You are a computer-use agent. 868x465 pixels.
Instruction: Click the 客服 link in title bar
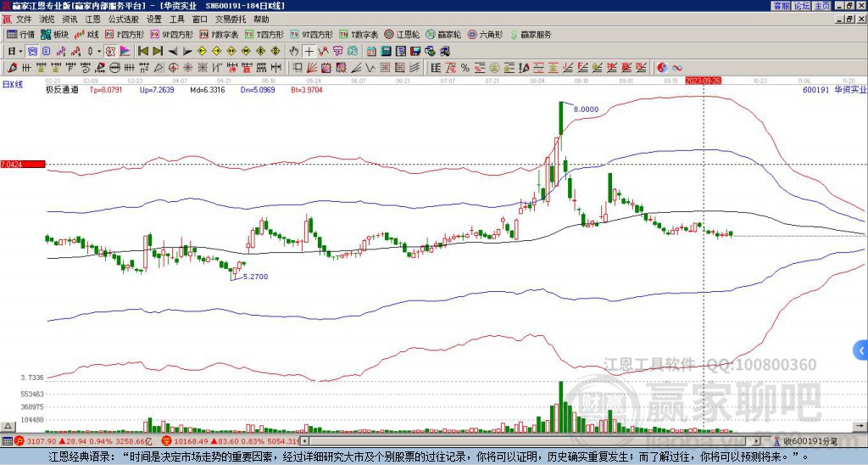coord(782,6)
